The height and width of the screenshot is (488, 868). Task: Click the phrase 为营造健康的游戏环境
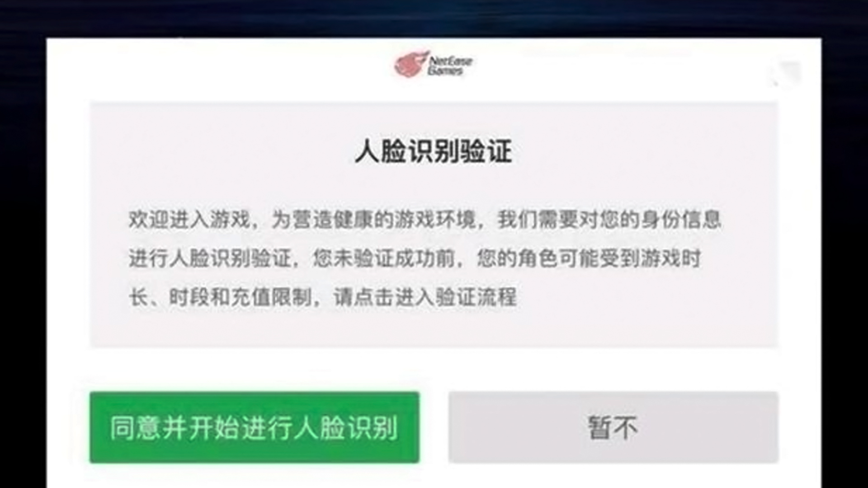pyautogui.click(x=373, y=220)
